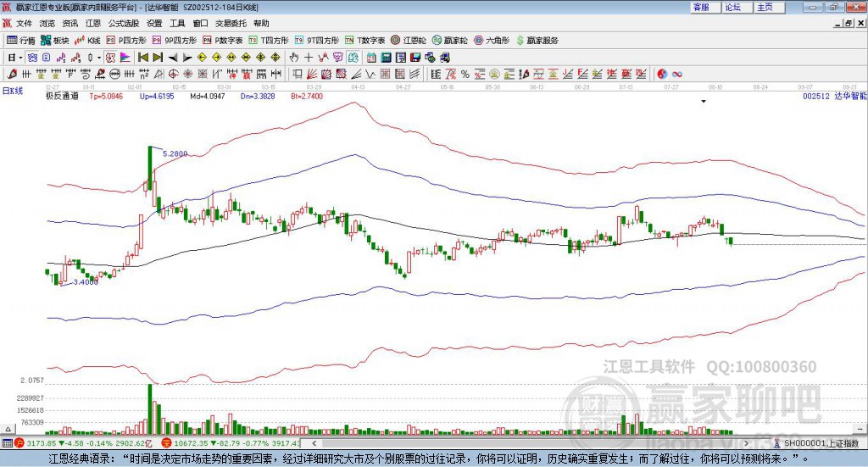
Task: Open the 窗口 menu
Action: [x=200, y=23]
